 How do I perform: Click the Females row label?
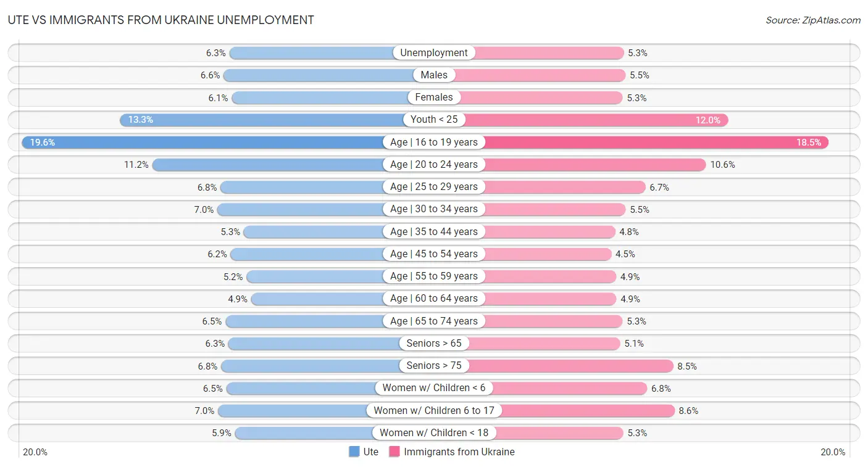pyautogui.click(x=434, y=97)
